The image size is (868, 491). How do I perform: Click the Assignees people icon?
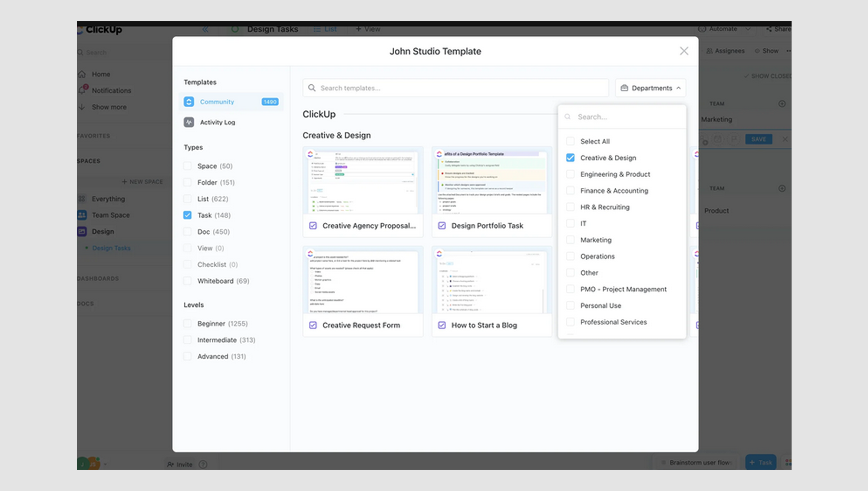tap(710, 51)
